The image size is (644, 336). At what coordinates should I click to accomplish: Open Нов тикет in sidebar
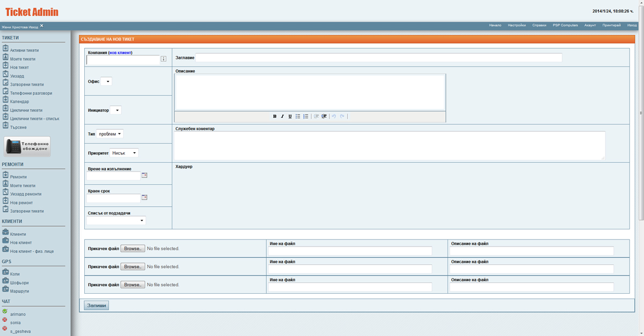19,68
